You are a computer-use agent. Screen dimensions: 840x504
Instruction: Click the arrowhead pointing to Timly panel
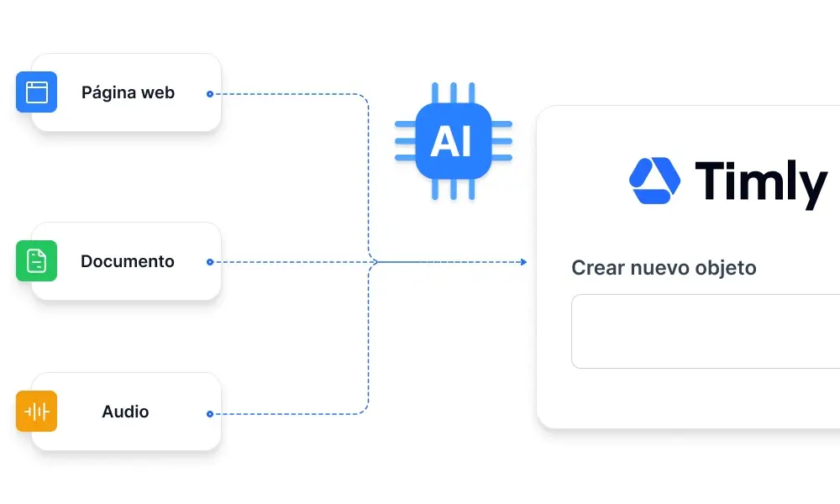click(522, 262)
